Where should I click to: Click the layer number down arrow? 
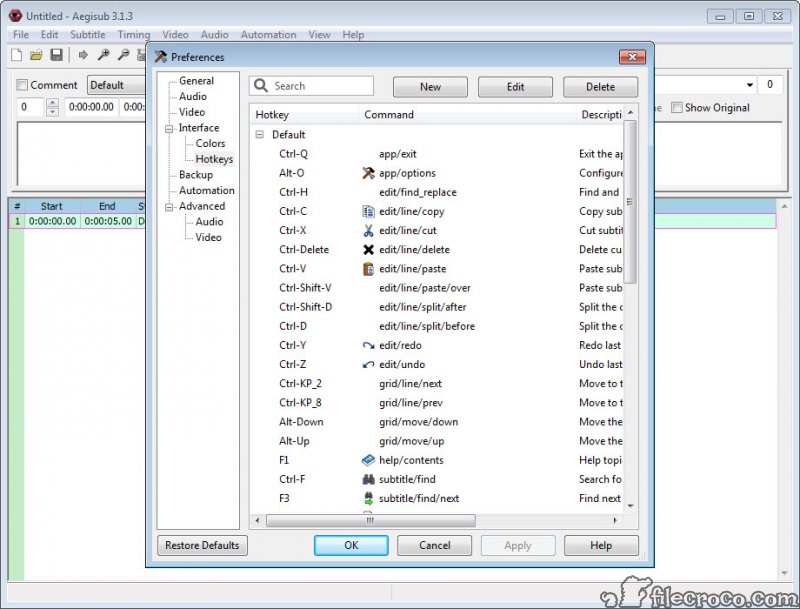click(x=52, y=112)
